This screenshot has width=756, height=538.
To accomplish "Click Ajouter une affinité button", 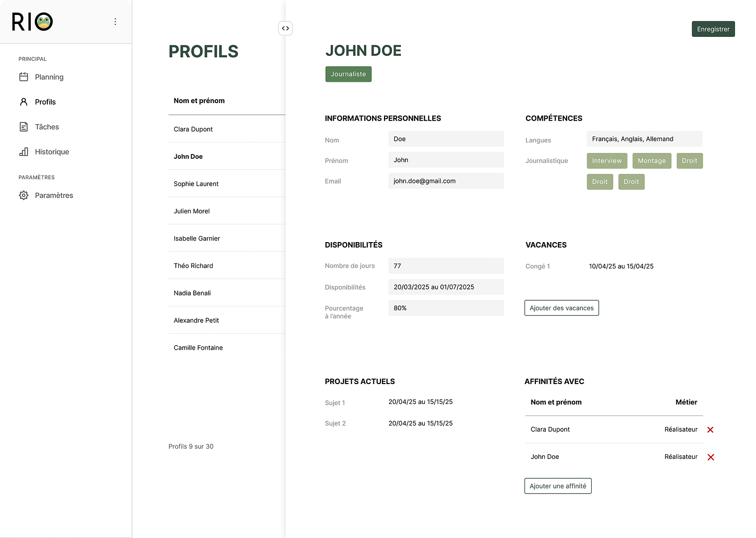I will click(558, 486).
